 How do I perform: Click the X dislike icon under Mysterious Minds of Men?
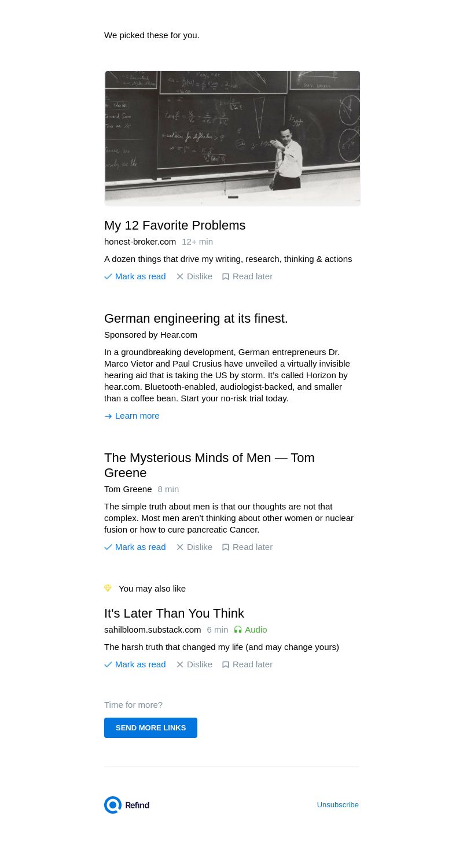coord(180,547)
